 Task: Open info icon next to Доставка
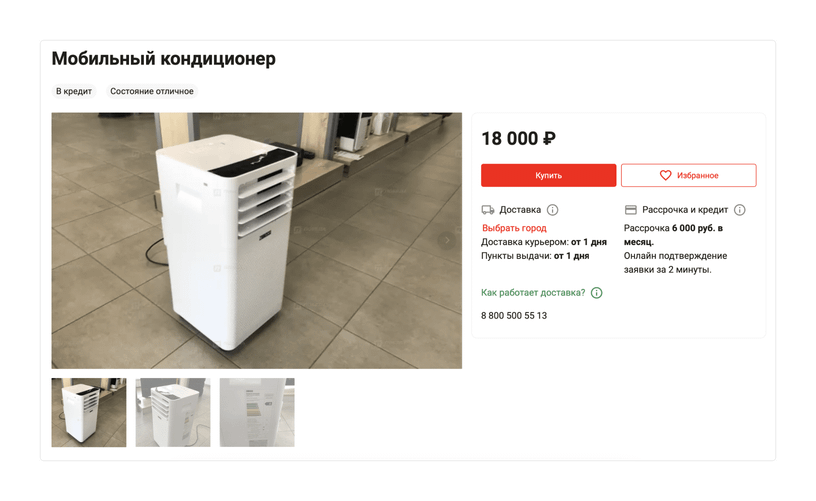[553, 210]
